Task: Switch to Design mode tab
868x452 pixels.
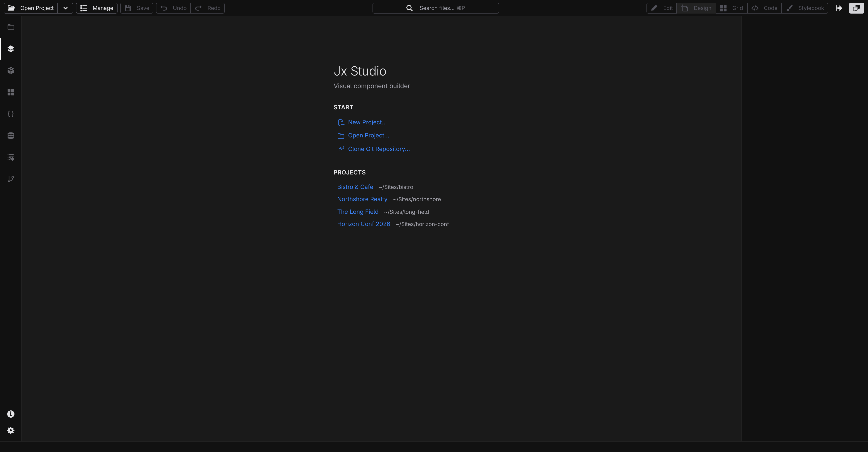Action: point(696,8)
